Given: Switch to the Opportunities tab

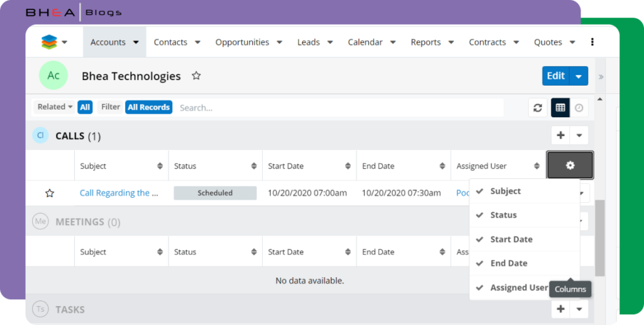Looking at the screenshot, I should click(x=242, y=42).
